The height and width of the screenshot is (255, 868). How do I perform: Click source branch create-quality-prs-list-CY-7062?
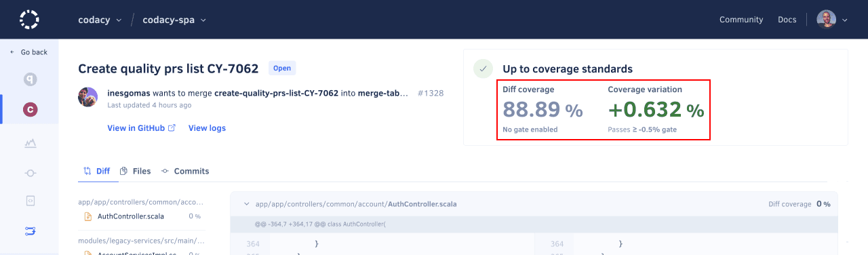(276, 93)
